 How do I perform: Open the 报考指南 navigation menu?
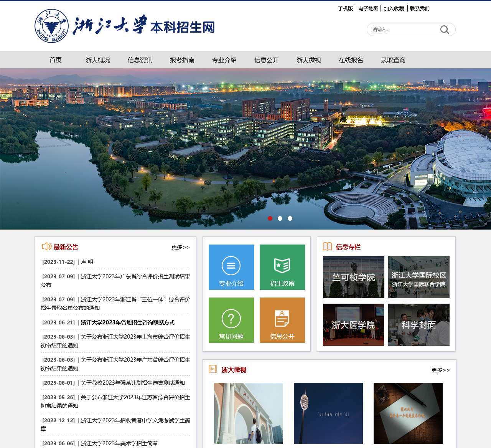click(x=182, y=60)
